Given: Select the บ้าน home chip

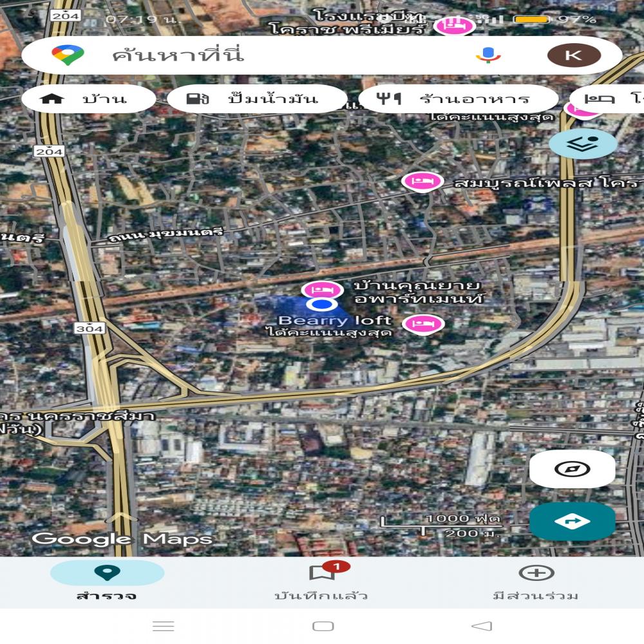Looking at the screenshot, I should [88, 99].
